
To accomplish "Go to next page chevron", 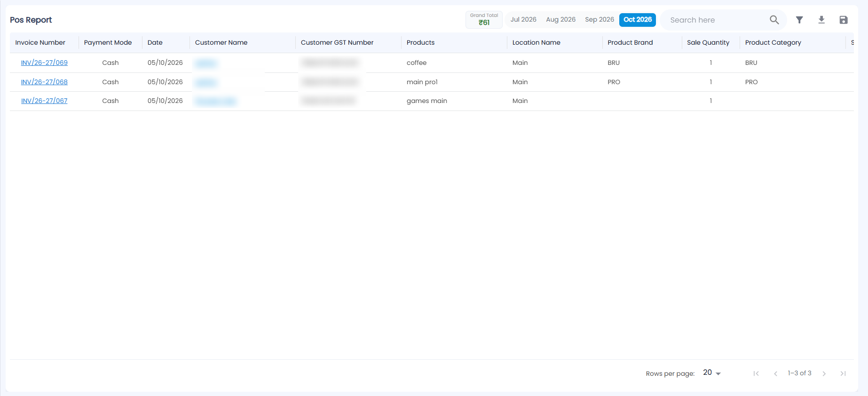I will (824, 373).
